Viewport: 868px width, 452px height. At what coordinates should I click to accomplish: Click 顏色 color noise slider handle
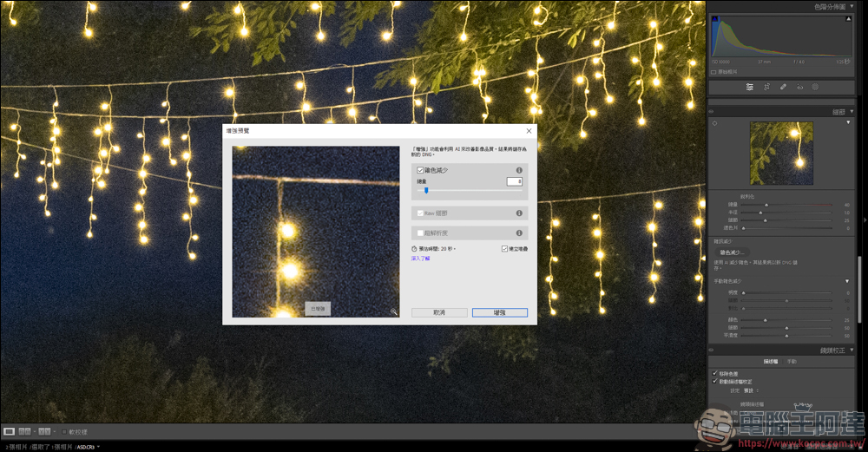click(766, 320)
